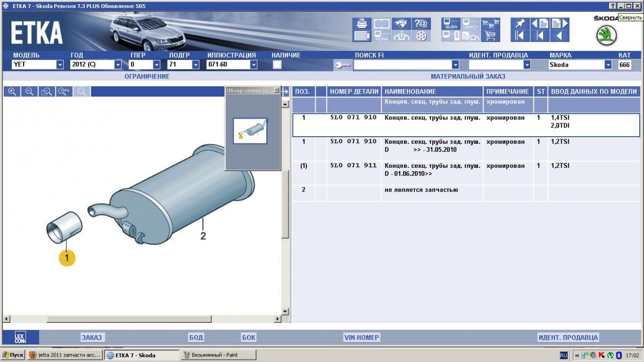Click the double shopping carts icon
The width and height of the screenshot is (644, 362).
click(x=490, y=24)
